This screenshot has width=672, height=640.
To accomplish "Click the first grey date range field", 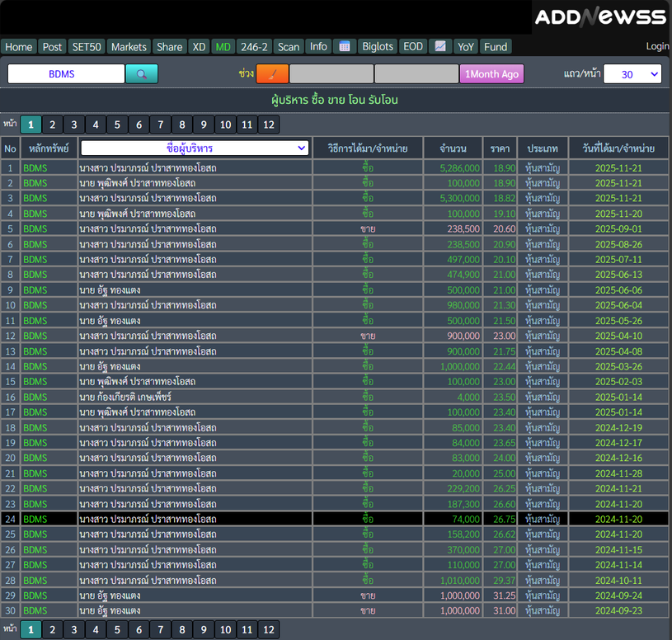I will (x=331, y=74).
